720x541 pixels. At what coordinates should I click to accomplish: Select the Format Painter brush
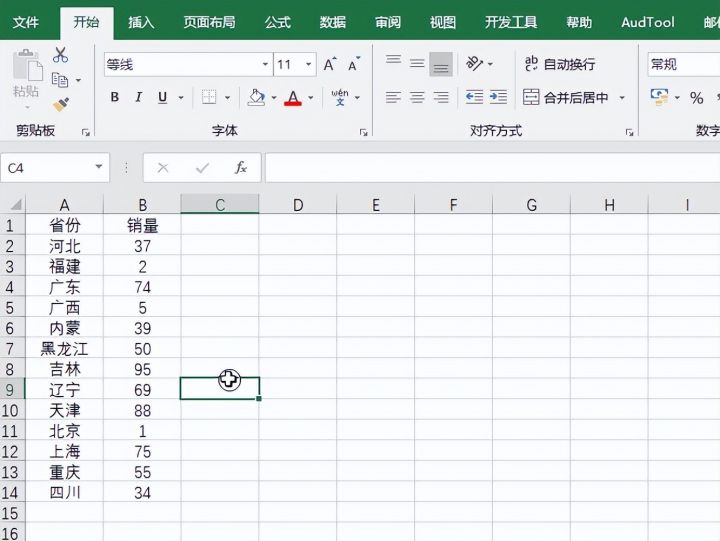pyautogui.click(x=61, y=105)
